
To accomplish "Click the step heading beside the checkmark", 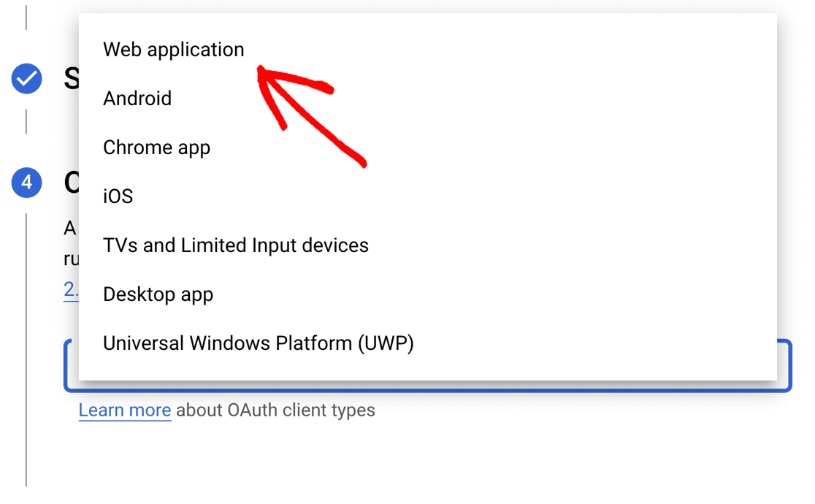I will [x=72, y=78].
